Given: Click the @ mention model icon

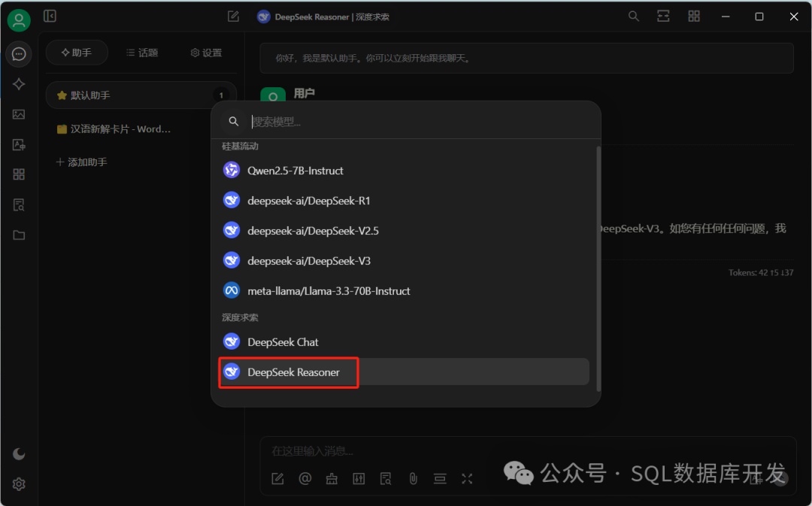Looking at the screenshot, I should tap(305, 478).
